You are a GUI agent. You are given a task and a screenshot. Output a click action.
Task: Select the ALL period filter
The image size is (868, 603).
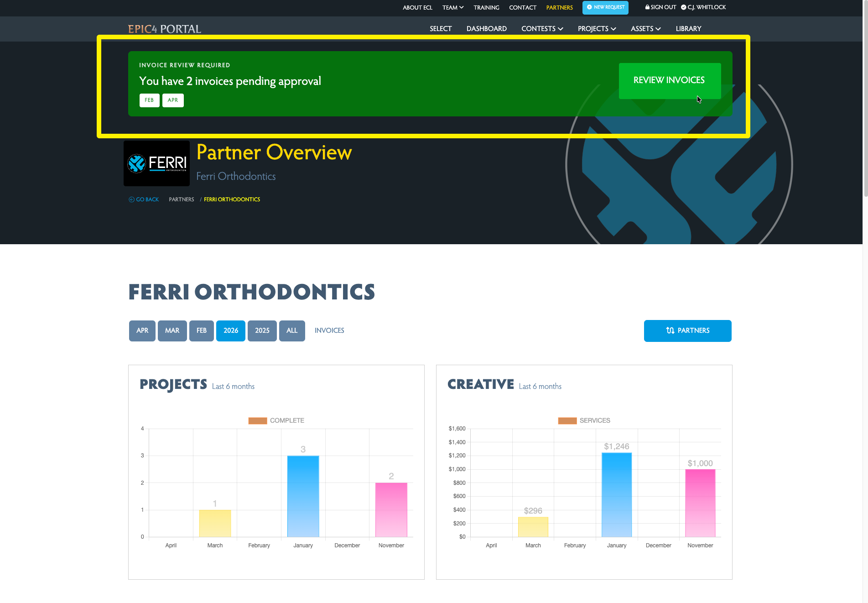pos(292,331)
